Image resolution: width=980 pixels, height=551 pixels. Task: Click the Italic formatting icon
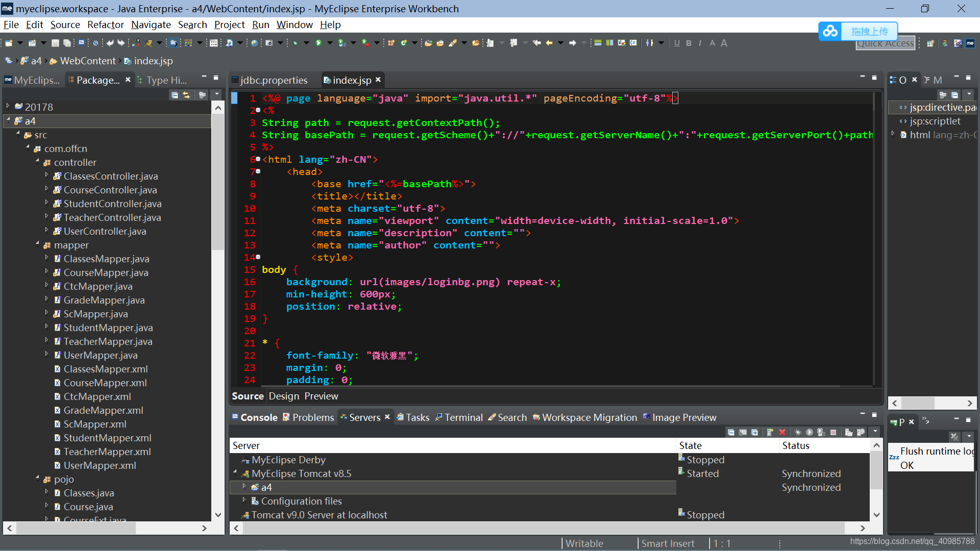pos(700,43)
